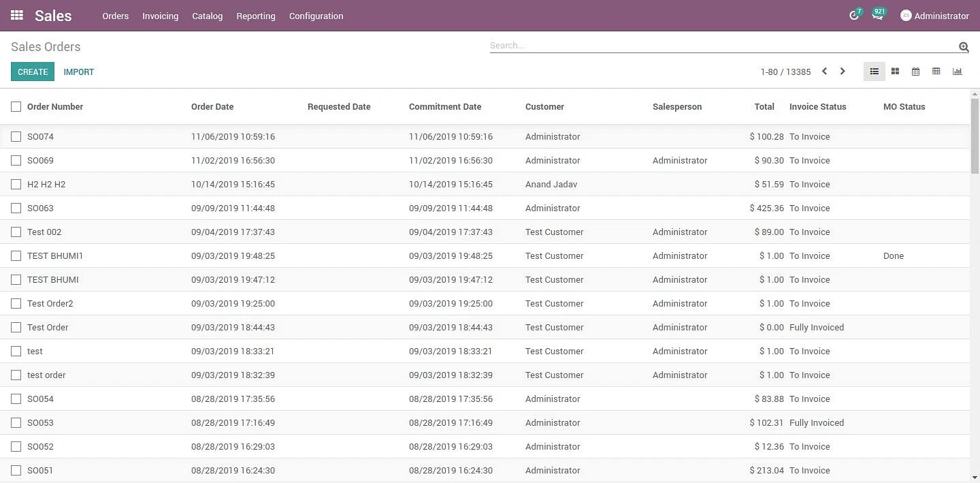Viewport: 980px width, 483px height.
Task: Click the IMPORT button
Action: 78,72
